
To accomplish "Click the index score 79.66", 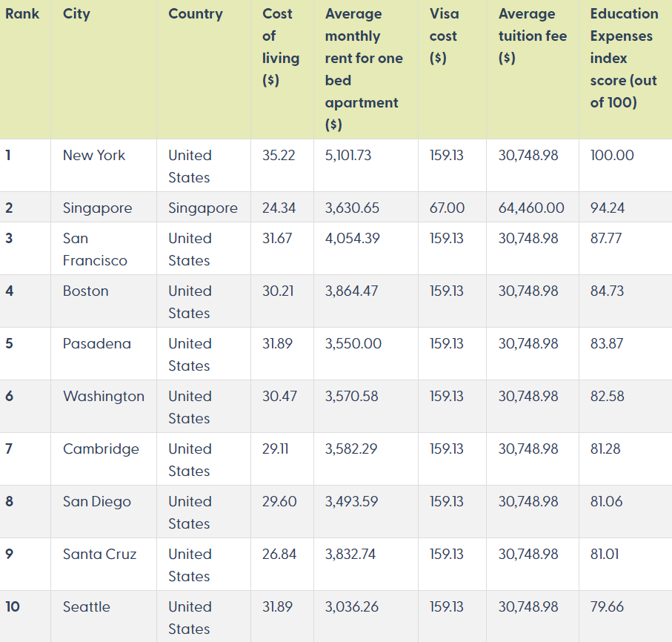I will 607,607.
